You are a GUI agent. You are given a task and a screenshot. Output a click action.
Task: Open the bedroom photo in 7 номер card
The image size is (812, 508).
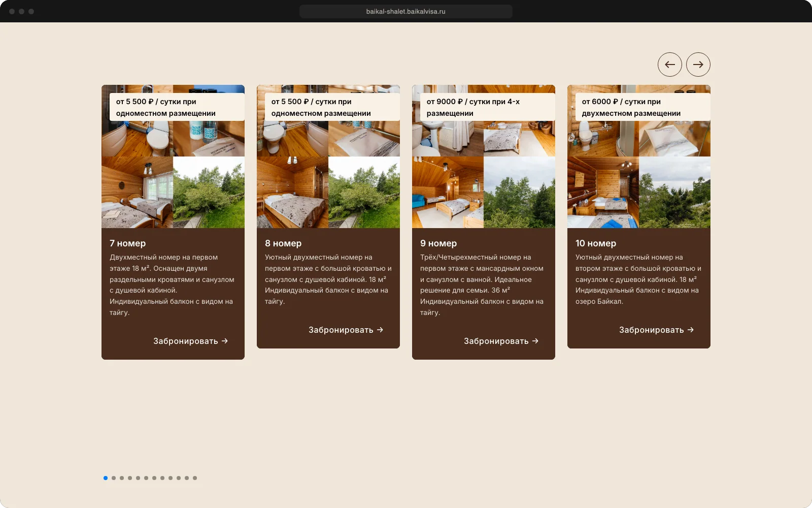[x=137, y=192]
